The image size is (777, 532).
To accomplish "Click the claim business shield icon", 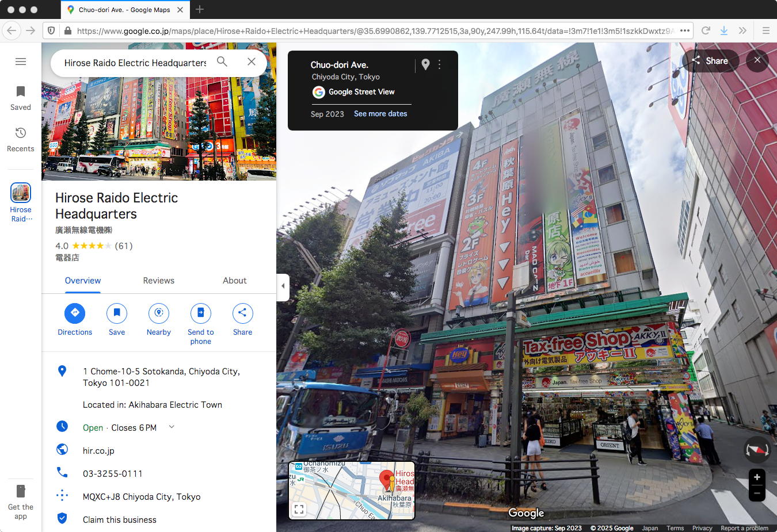I will (x=62, y=518).
